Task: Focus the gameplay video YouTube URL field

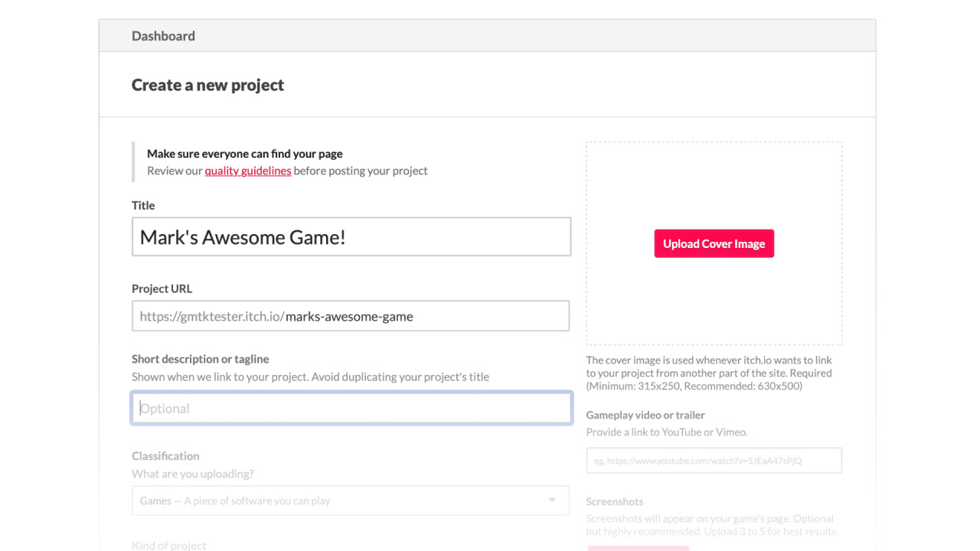Action: [714, 461]
